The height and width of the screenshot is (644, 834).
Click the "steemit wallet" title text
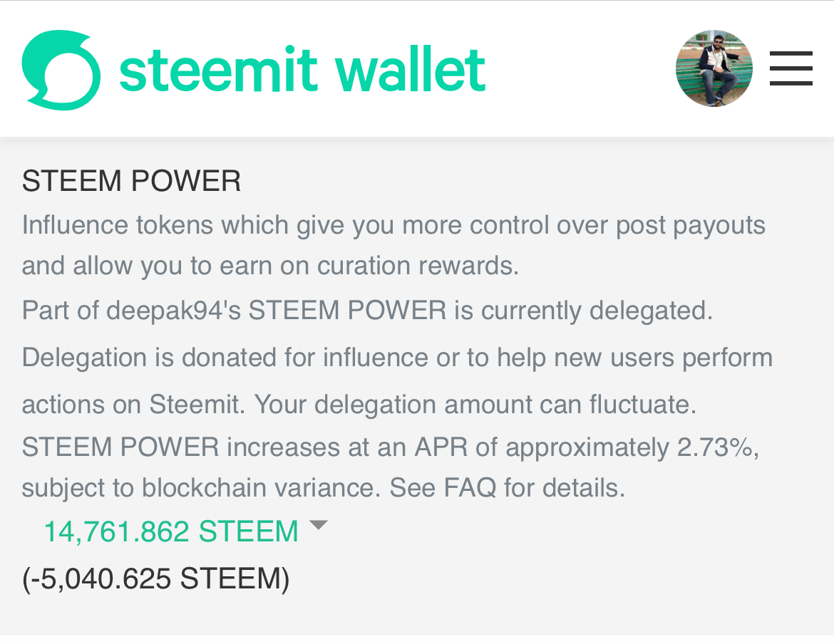pyautogui.click(x=302, y=70)
